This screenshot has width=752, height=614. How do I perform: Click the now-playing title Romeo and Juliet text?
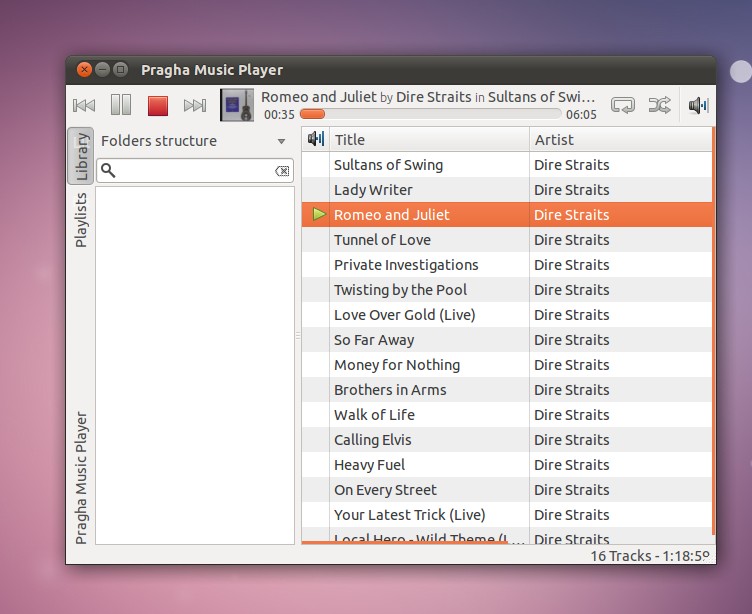[x=318, y=97]
